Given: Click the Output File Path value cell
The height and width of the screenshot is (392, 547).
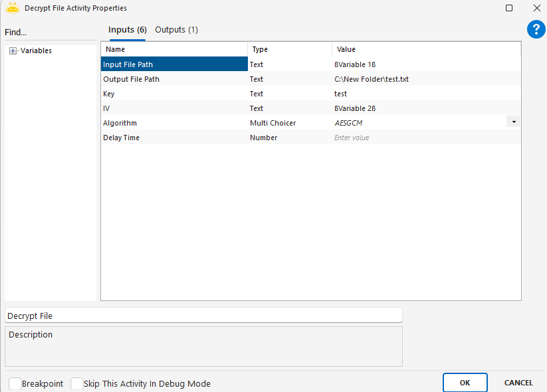Looking at the screenshot, I should click(425, 79).
